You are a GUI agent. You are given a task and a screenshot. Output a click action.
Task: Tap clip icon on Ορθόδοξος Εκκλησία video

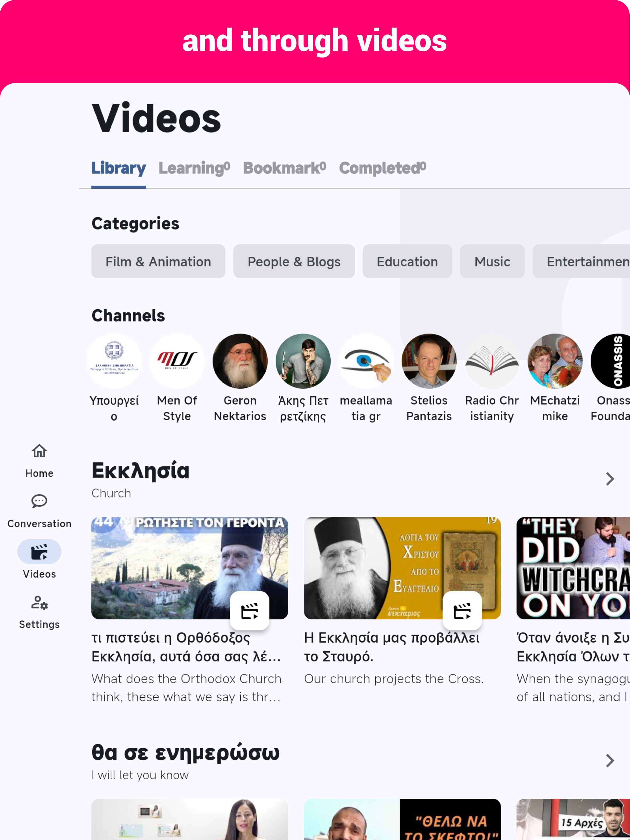point(250,611)
